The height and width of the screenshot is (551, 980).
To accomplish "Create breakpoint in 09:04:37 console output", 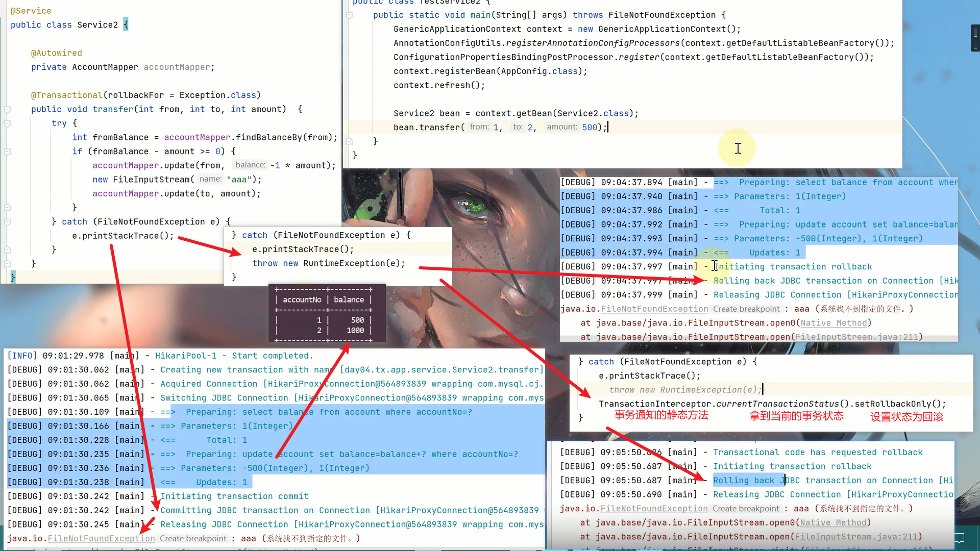I will click(x=746, y=309).
